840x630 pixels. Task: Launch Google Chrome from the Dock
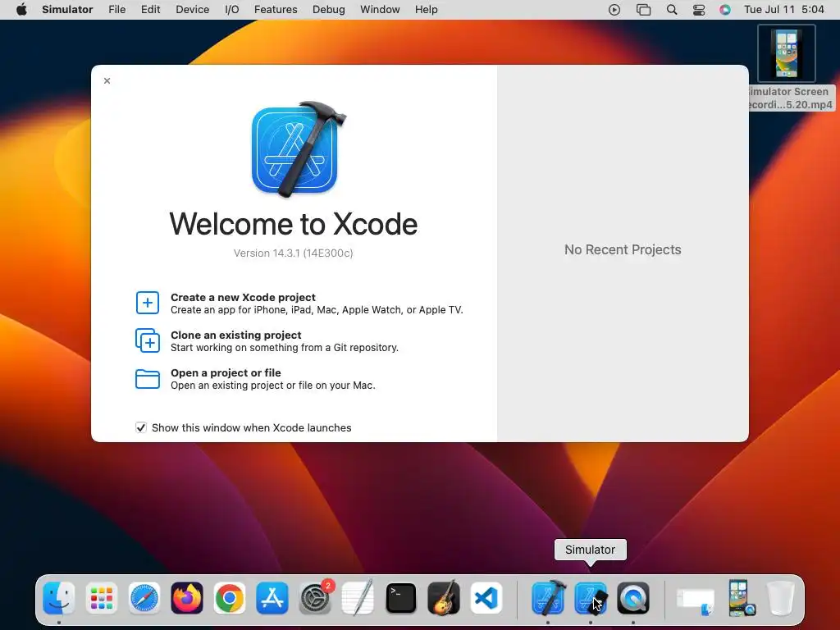(x=230, y=598)
